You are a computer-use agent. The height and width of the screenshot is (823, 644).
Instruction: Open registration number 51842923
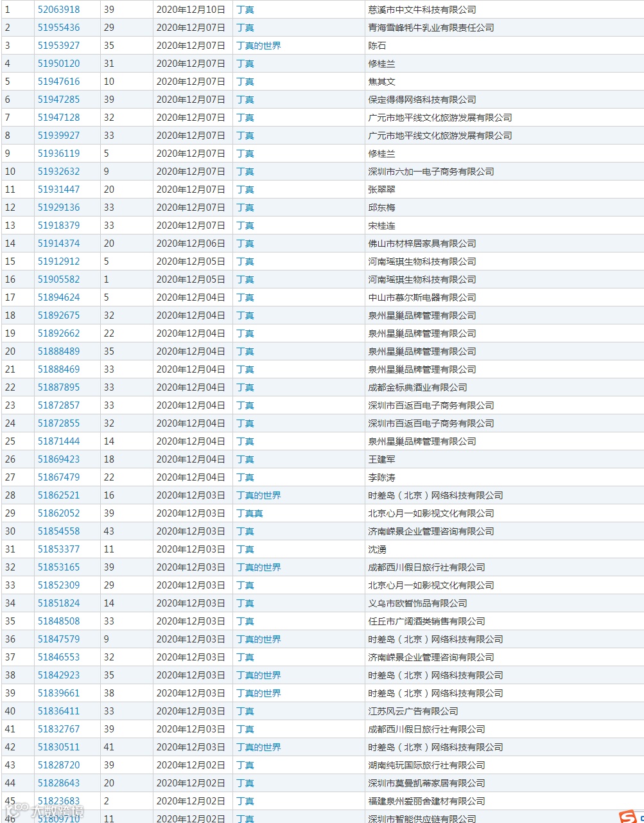[x=59, y=675]
